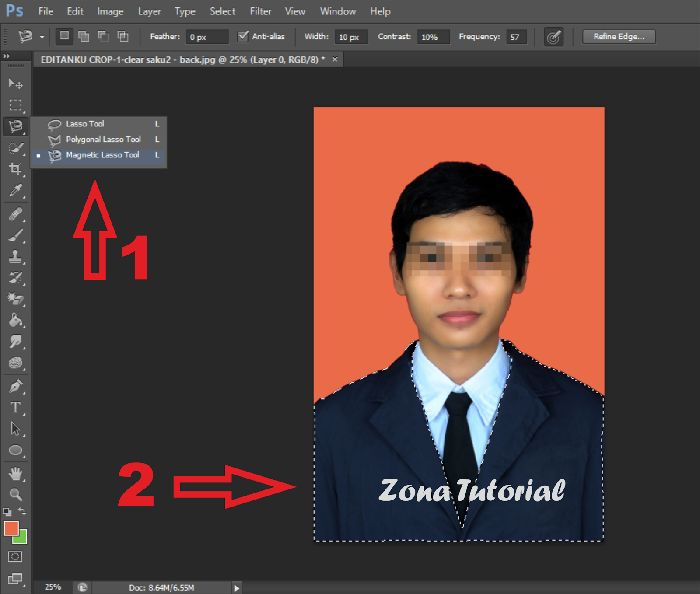Choose Magnetic Lasso Tool from flyout

pyautogui.click(x=99, y=155)
